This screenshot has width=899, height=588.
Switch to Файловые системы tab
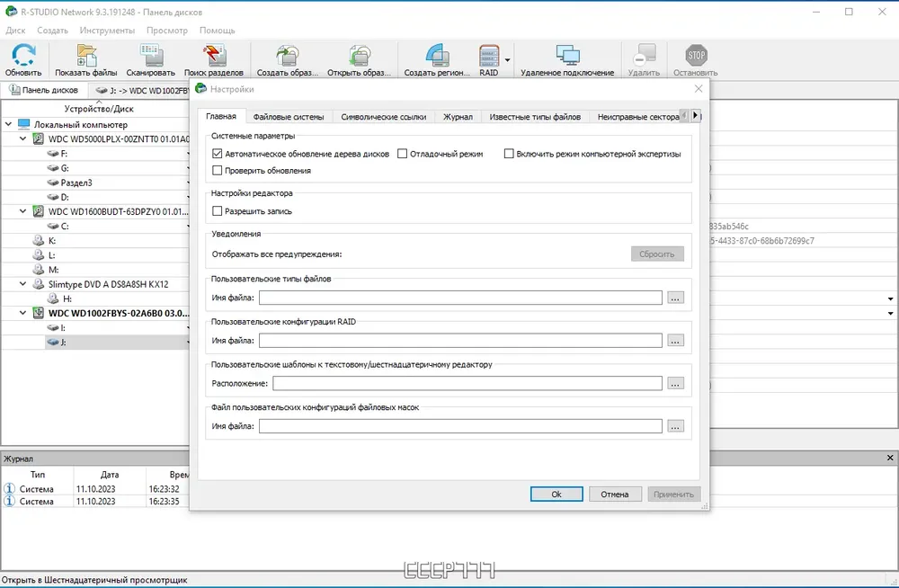(x=289, y=117)
